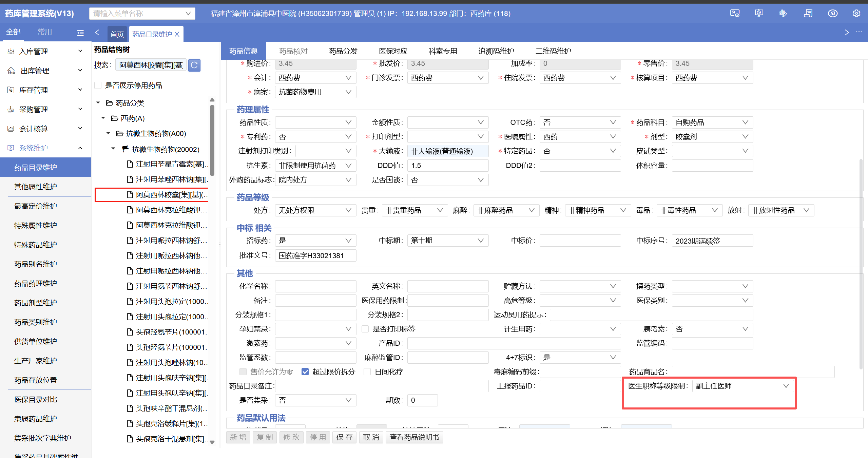Viewport: 868px width, 458px height.
Task: Check the 日间化疗 checkbox
Action: click(367, 372)
